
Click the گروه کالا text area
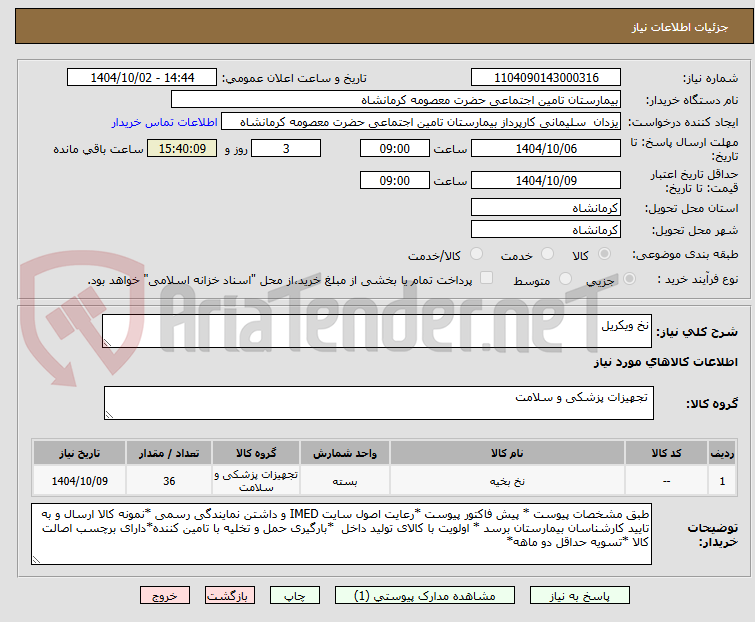pyautogui.click(x=378, y=403)
